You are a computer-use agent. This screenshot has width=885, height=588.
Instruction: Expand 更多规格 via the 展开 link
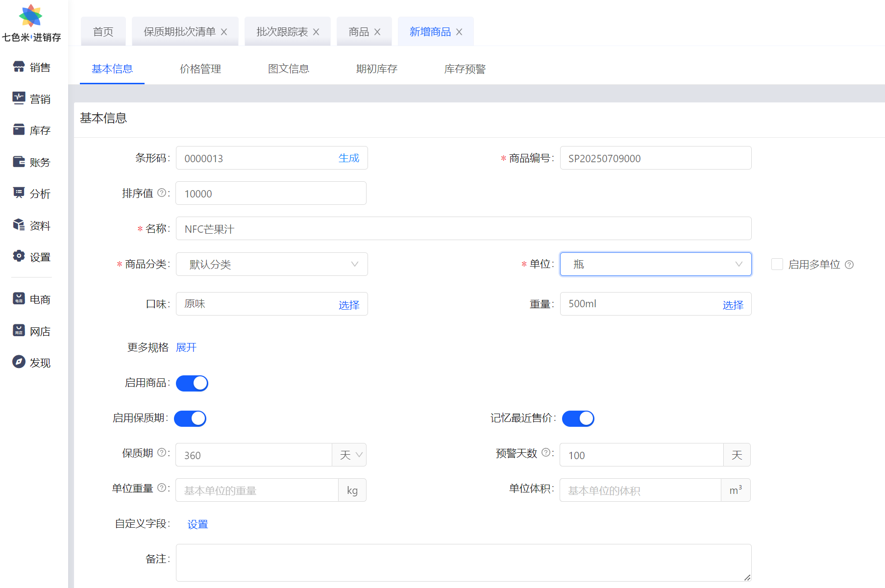186,347
